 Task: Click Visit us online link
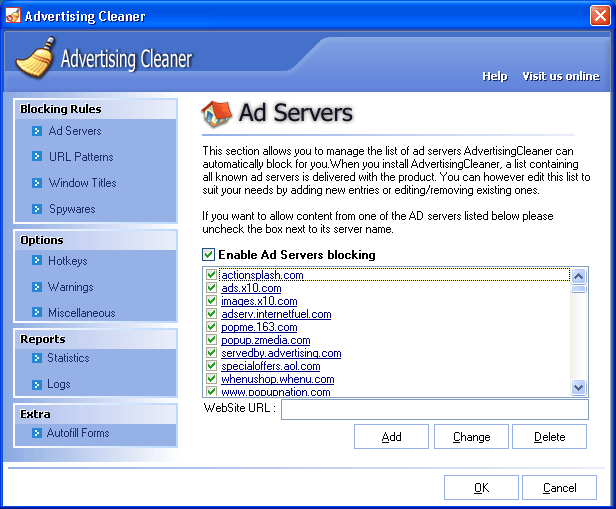pos(561,76)
